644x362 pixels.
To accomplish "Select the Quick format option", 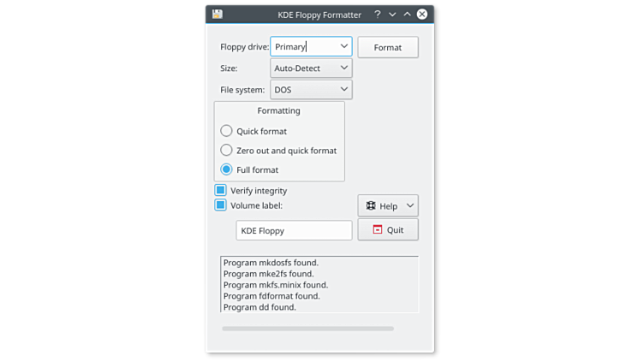I will click(x=226, y=131).
